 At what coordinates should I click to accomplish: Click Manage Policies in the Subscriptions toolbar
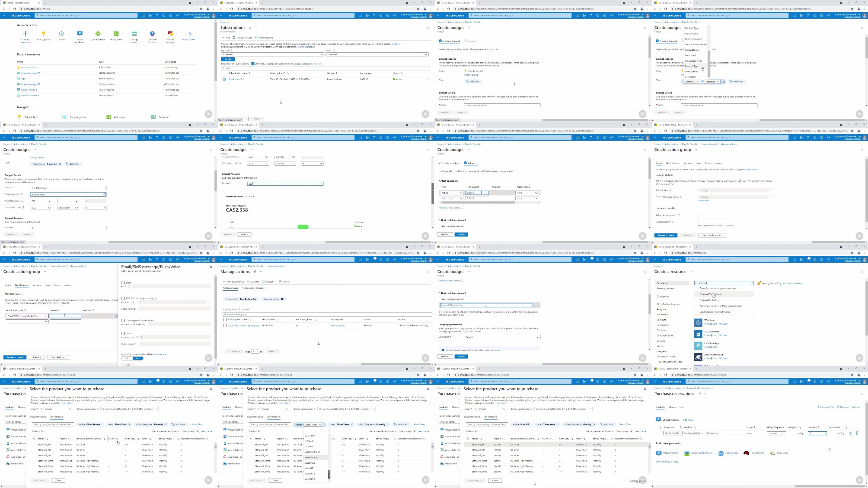(x=242, y=38)
